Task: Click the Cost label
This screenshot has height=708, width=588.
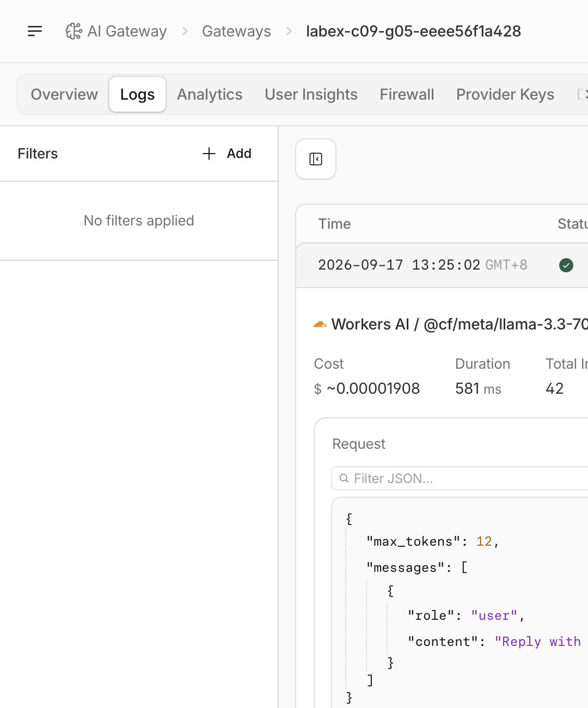Action: coord(329,364)
